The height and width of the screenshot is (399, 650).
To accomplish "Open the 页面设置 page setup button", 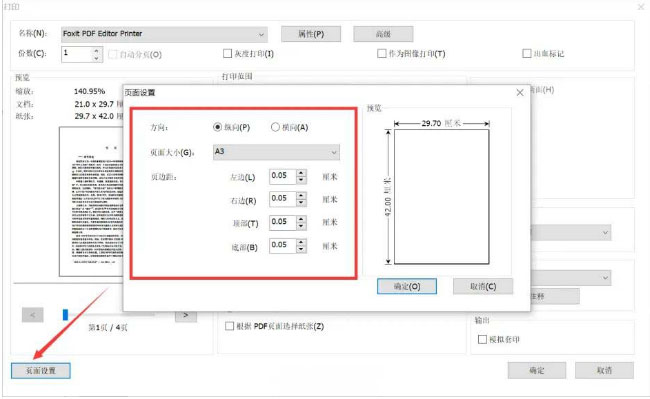I will [41, 370].
